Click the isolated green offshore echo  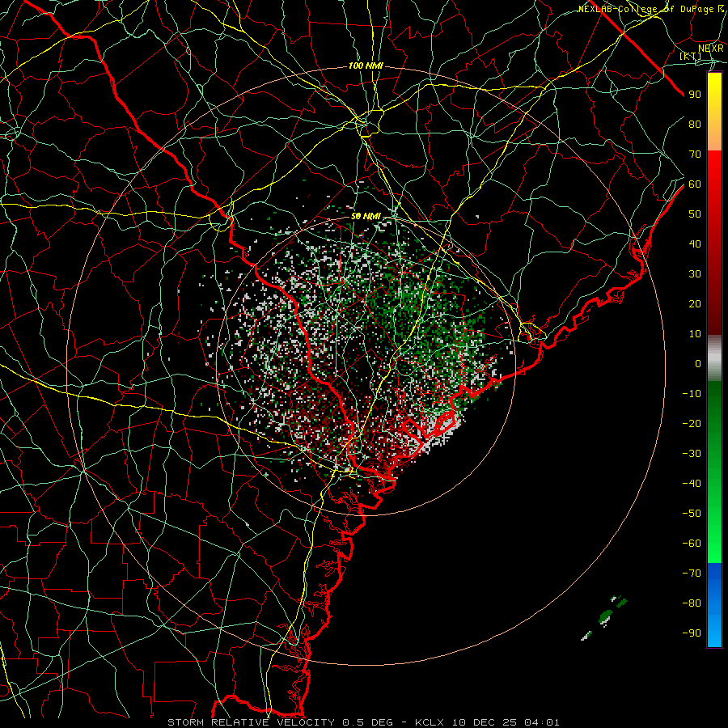(x=604, y=617)
